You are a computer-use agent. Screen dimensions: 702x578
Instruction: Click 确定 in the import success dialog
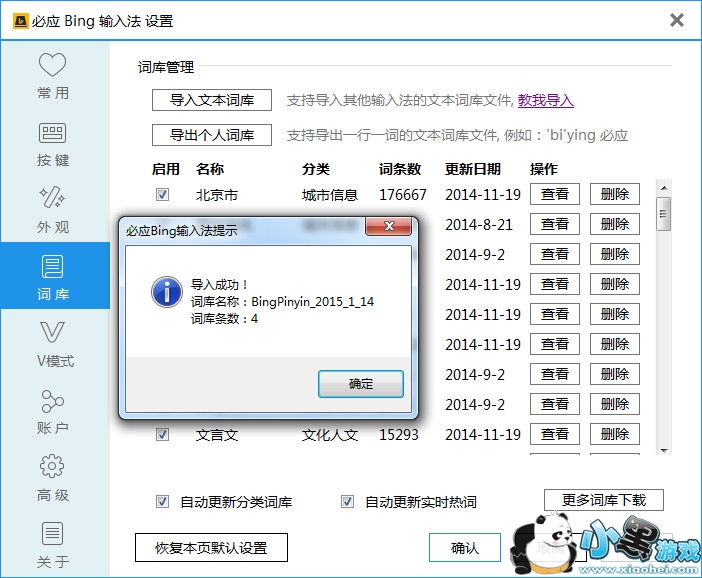[x=361, y=384]
